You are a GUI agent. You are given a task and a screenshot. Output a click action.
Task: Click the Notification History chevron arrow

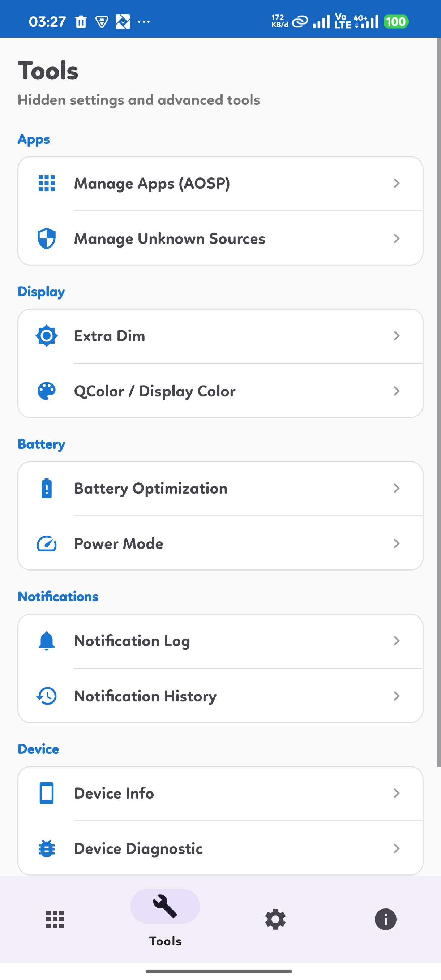pyautogui.click(x=397, y=696)
